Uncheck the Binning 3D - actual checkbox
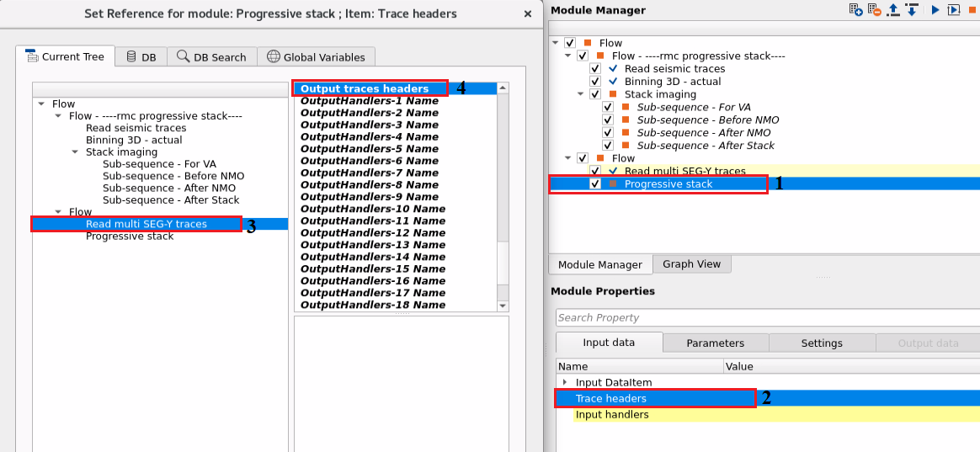 pyautogui.click(x=595, y=82)
